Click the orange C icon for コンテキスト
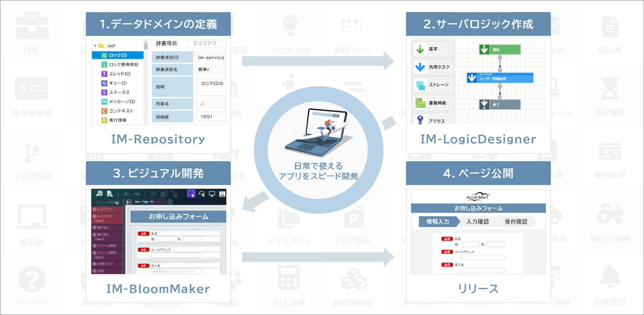This screenshot has width=644, height=315. pyautogui.click(x=104, y=111)
